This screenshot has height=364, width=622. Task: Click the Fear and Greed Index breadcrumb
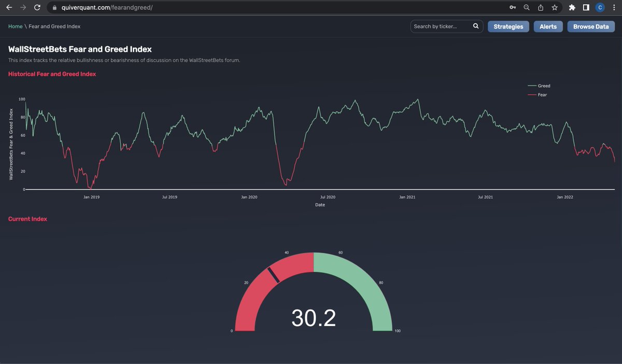[54, 26]
